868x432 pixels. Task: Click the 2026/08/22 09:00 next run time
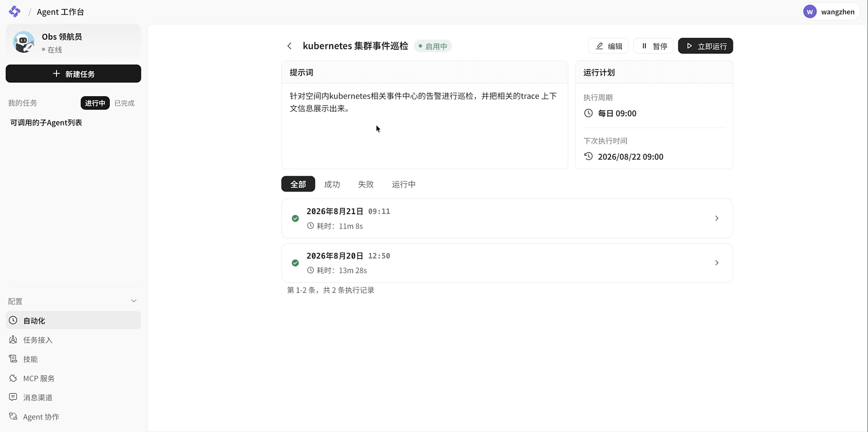630,156
